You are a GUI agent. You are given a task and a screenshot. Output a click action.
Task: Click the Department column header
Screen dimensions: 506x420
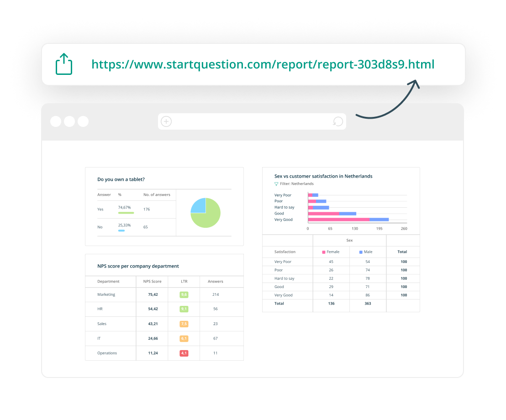point(108,282)
